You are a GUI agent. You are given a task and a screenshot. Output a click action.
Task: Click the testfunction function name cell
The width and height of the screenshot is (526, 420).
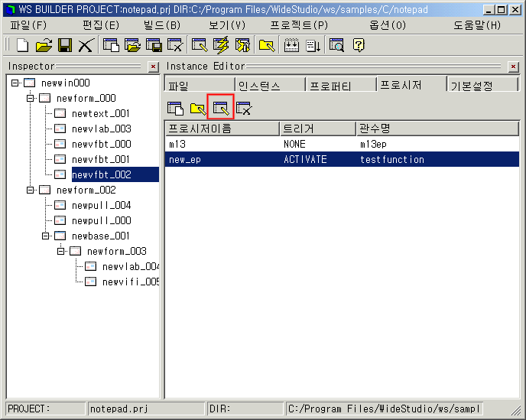[x=392, y=159]
